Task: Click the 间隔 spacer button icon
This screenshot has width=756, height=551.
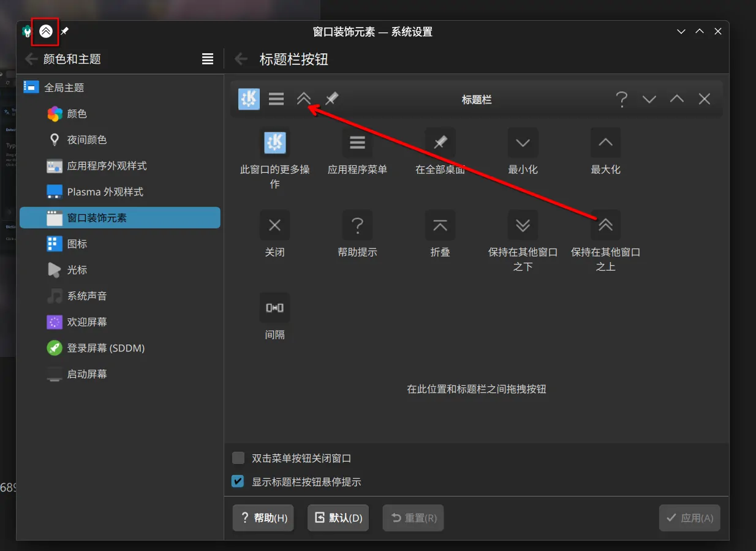Action: click(274, 308)
